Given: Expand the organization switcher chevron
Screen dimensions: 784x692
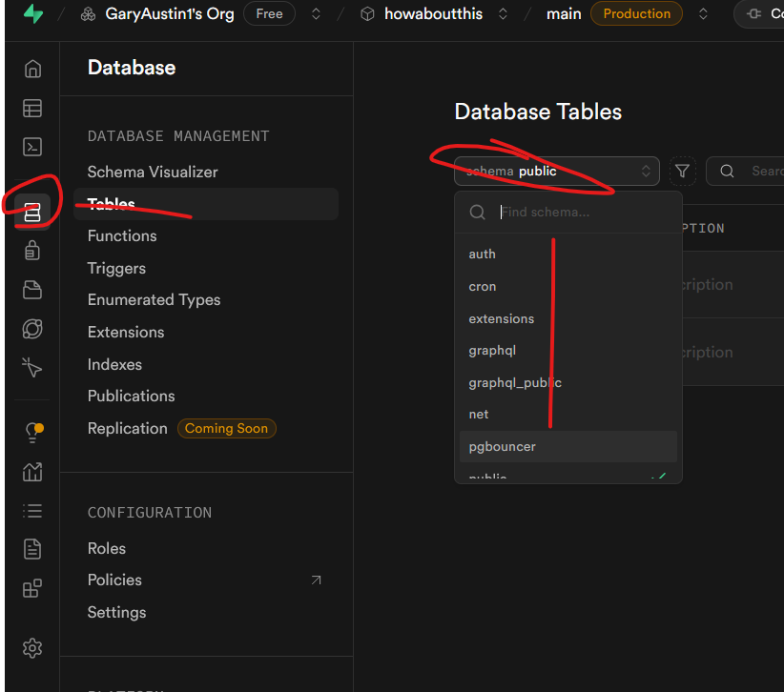Looking at the screenshot, I should (317, 14).
